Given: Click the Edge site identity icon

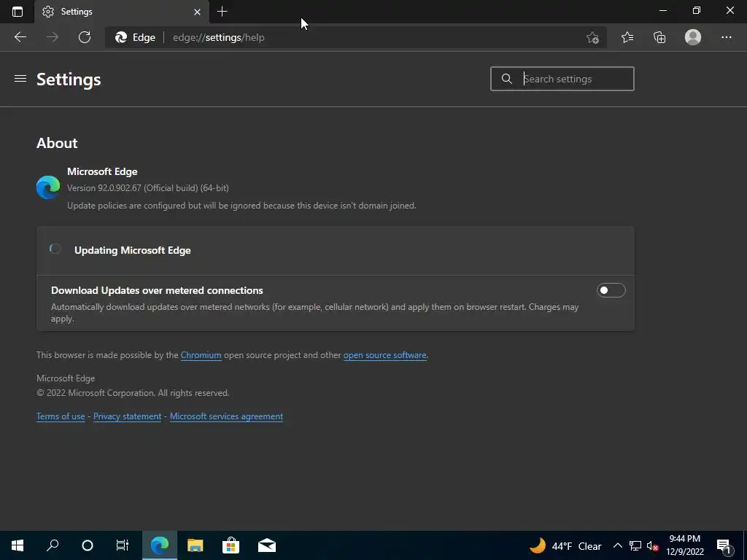Looking at the screenshot, I should point(135,37).
